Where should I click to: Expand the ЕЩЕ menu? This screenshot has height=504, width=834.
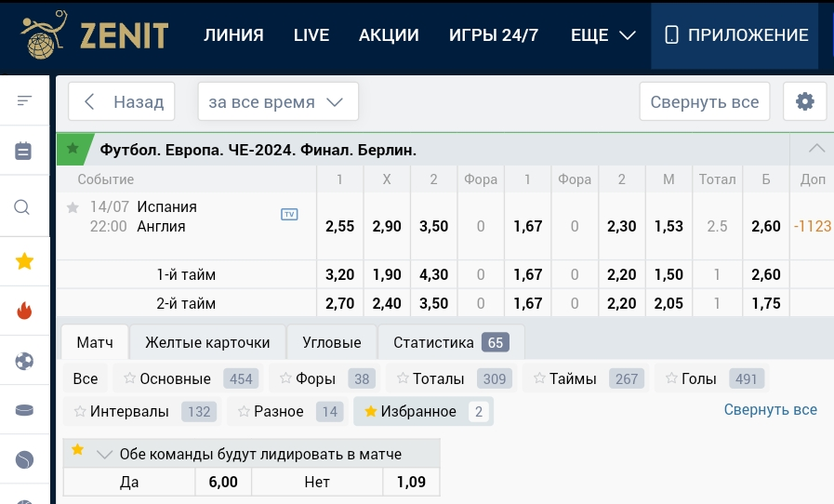603,35
